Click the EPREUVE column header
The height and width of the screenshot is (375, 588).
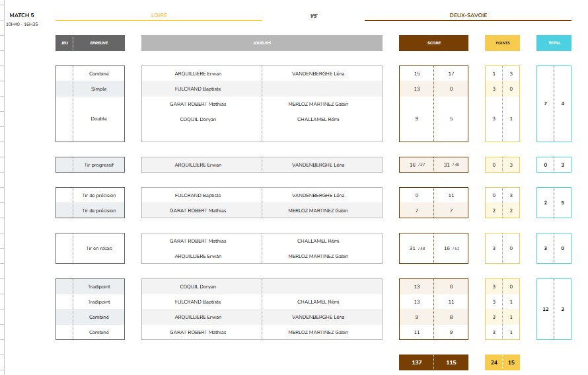pyautogui.click(x=98, y=43)
